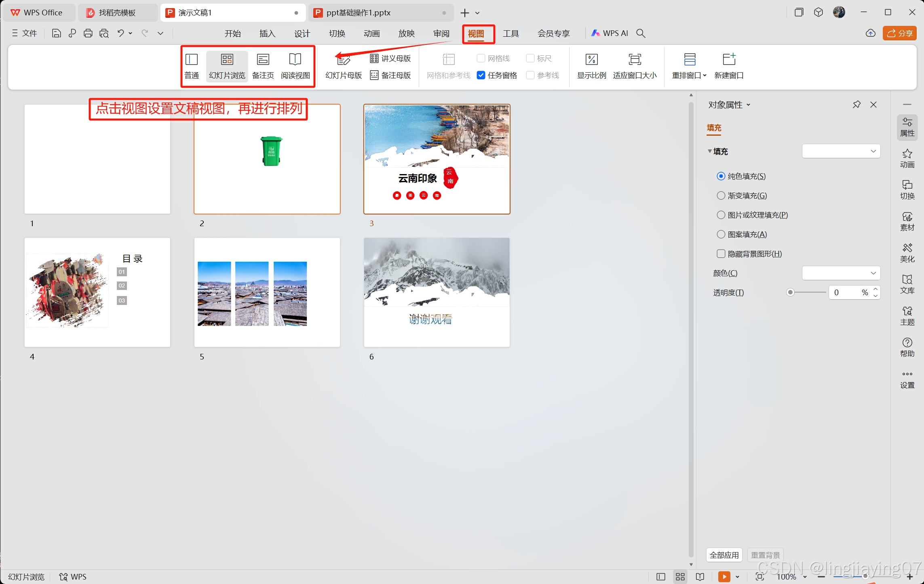Viewport: 924px width, 584px height.
Task: Open Reading View (阅读视图)
Action: click(295, 66)
